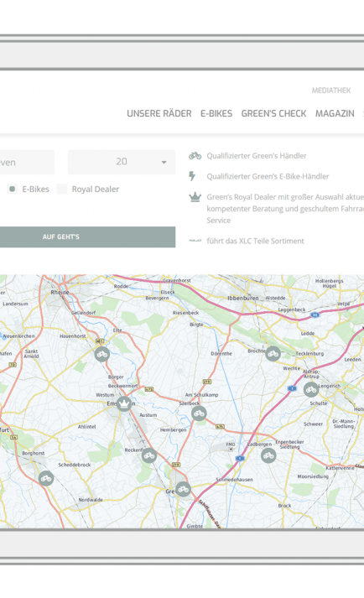Screen dimensions: 364x598
Task: Click the AUF GEHT'S search button
Action: pyautogui.click(x=87, y=237)
